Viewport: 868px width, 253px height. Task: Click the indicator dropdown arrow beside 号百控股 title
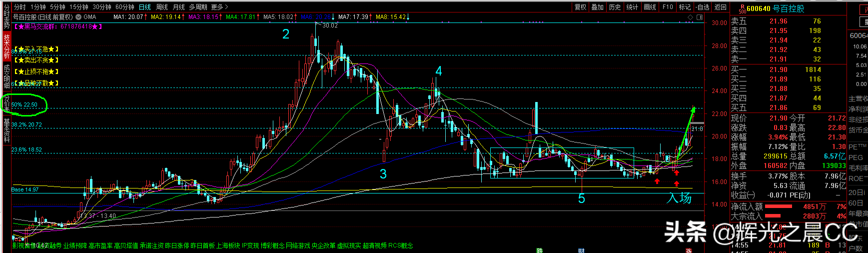[x=78, y=17]
